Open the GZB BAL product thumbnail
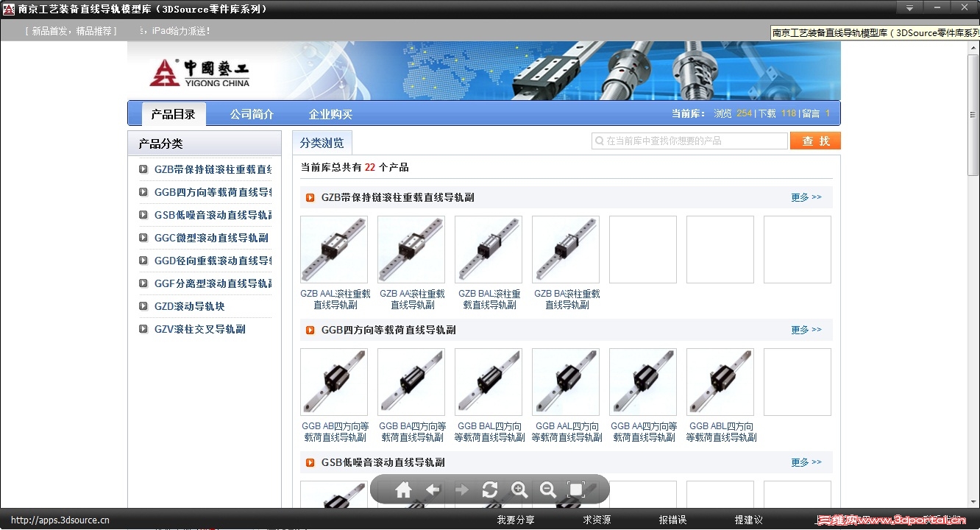980x530 pixels. [x=489, y=250]
